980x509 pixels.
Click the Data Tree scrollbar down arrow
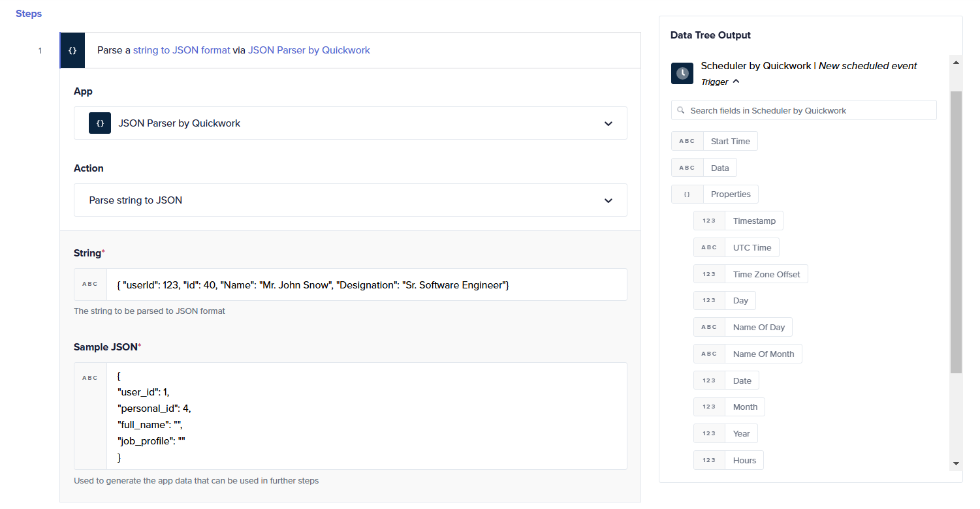tap(956, 463)
